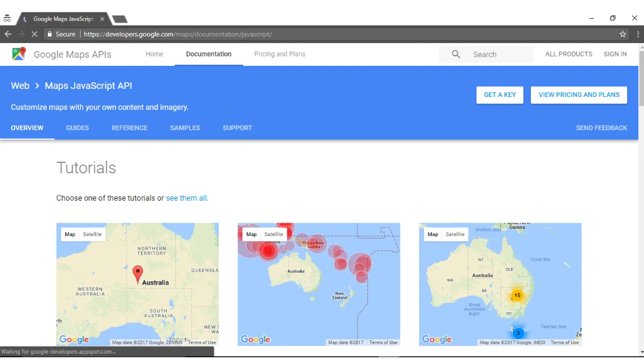Switch to the Samples tab

click(185, 128)
